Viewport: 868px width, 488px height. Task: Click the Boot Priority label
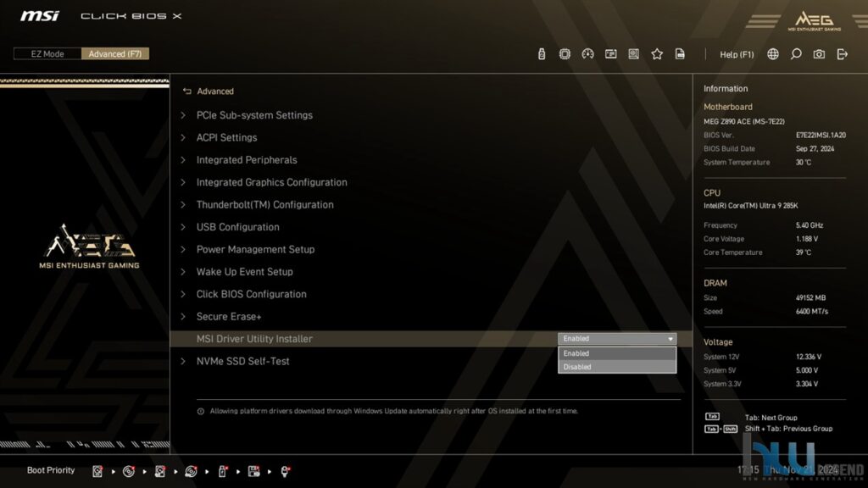coord(51,470)
